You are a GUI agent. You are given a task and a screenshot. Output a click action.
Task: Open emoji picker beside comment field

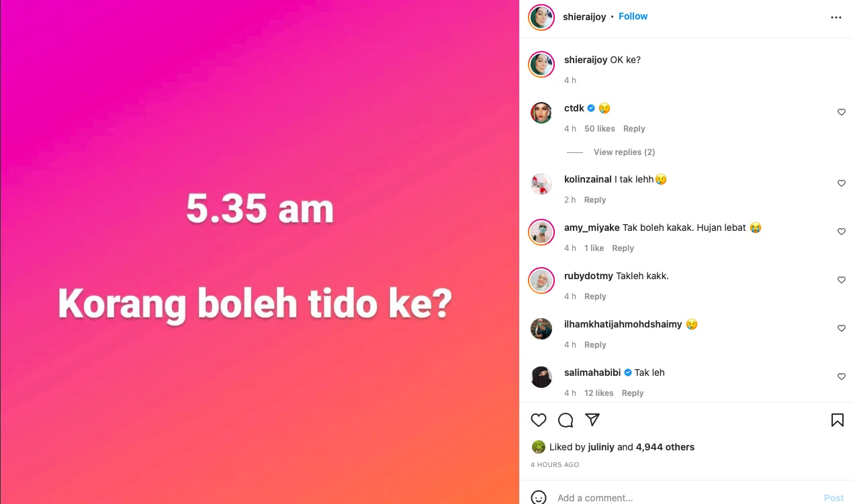[539, 498]
